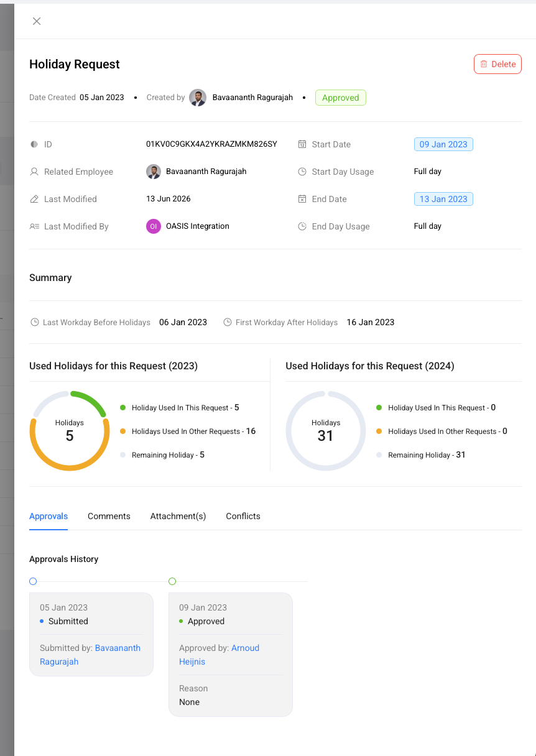Click the 2023 holidays donut chart
This screenshot has width=536, height=756.
point(70,431)
